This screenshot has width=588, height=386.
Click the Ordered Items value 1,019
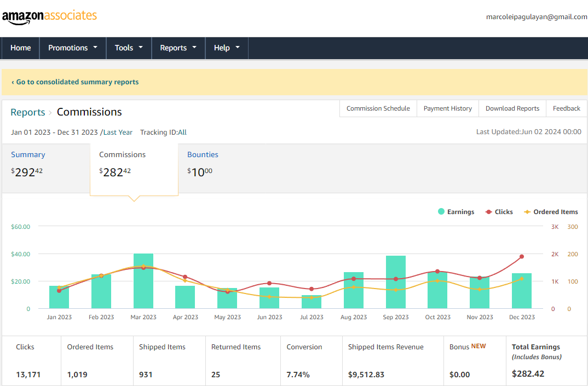coord(77,375)
